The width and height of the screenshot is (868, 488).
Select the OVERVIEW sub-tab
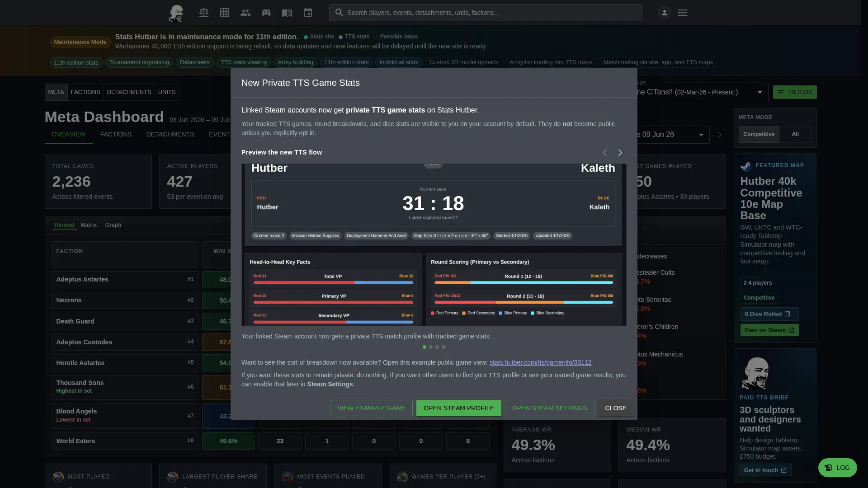69,135
